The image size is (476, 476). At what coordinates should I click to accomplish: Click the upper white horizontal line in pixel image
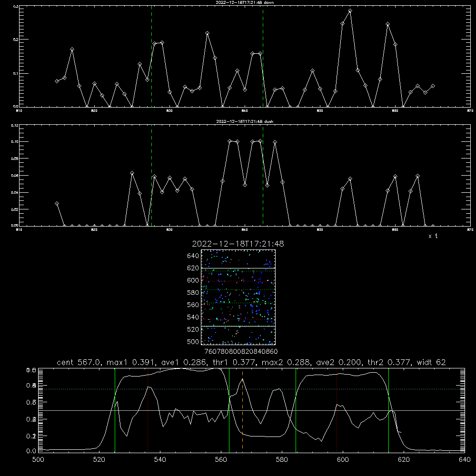tap(238, 268)
